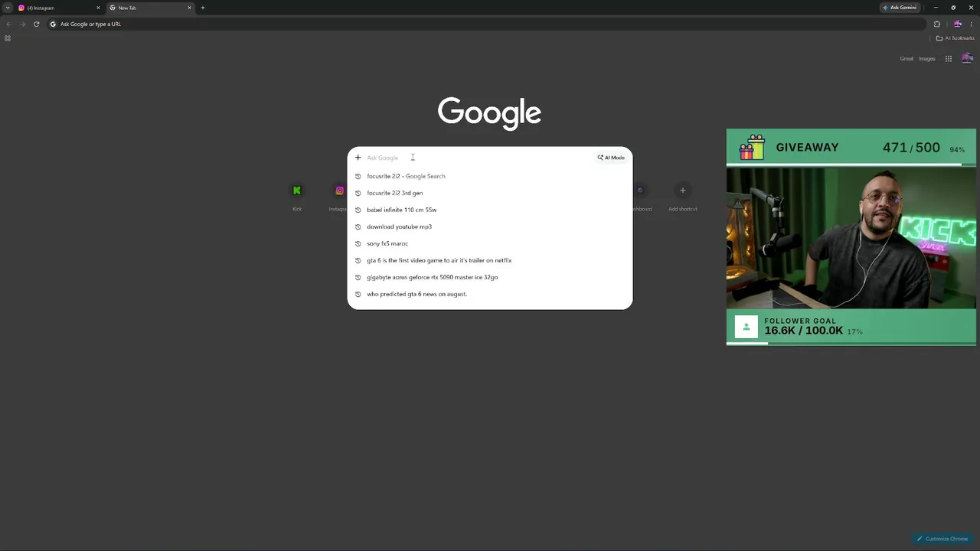Screen dimensions: 980x551
Task: Click the Google icon in address bar
Action: point(53,24)
